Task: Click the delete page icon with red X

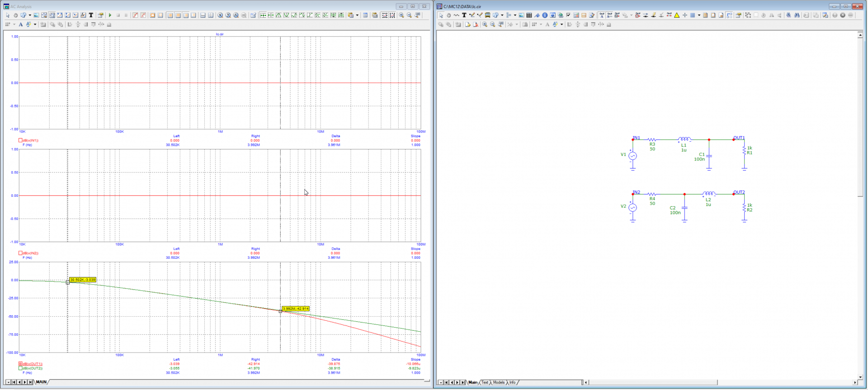Action: pos(476,24)
